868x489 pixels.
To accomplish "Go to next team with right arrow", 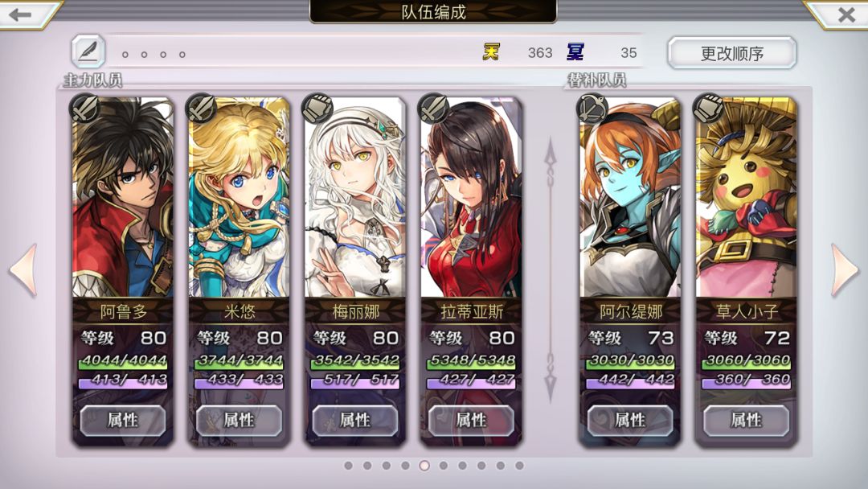I will 845,269.
